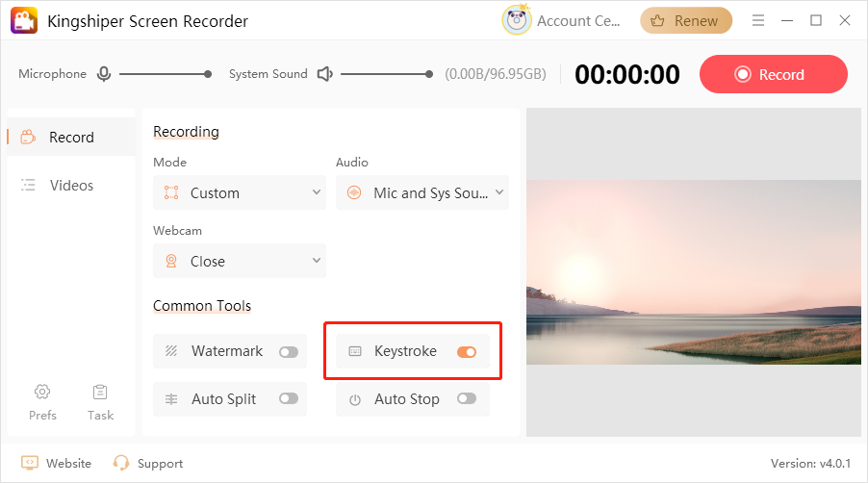Close the Kingshiper window
The height and width of the screenshot is (483, 868).
click(844, 20)
